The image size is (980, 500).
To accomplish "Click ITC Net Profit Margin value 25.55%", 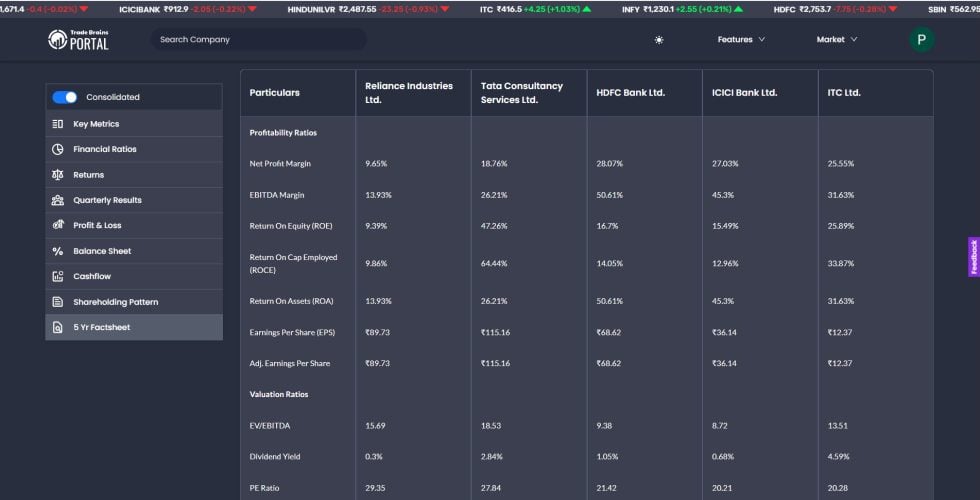I will point(841,164).
